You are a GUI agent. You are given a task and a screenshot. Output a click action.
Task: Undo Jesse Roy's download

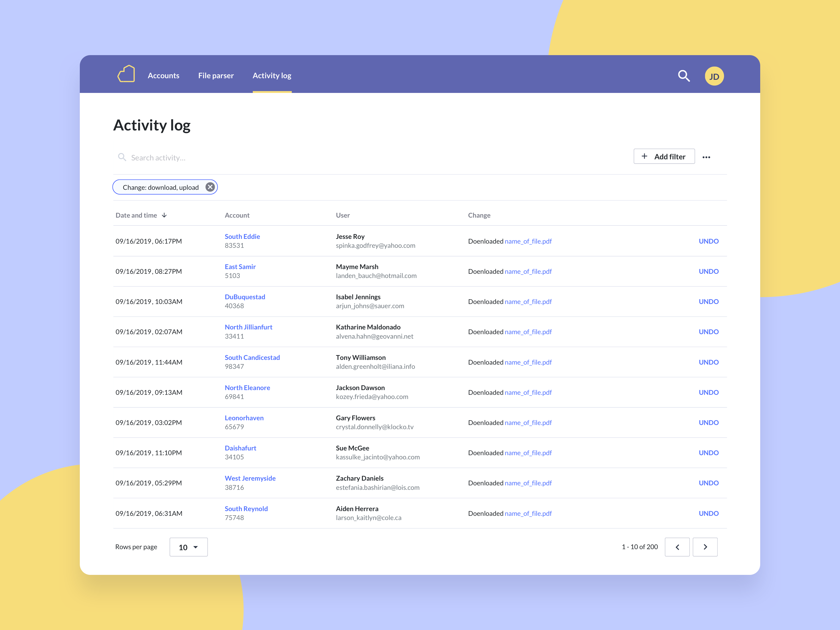(708, 241)
